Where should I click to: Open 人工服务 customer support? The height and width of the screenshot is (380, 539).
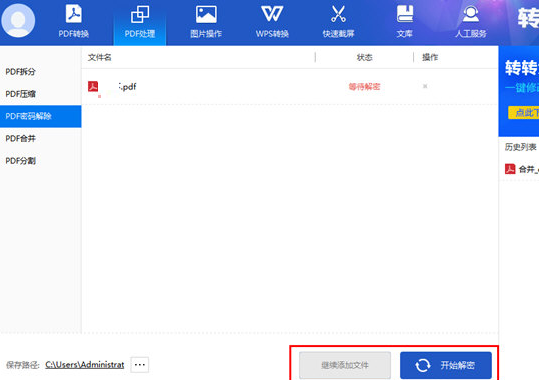click(x=471, y=21)
